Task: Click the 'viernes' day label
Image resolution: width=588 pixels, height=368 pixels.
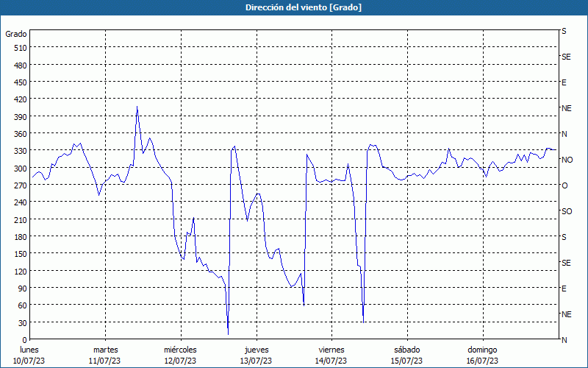Action: (x=331, y=350)
